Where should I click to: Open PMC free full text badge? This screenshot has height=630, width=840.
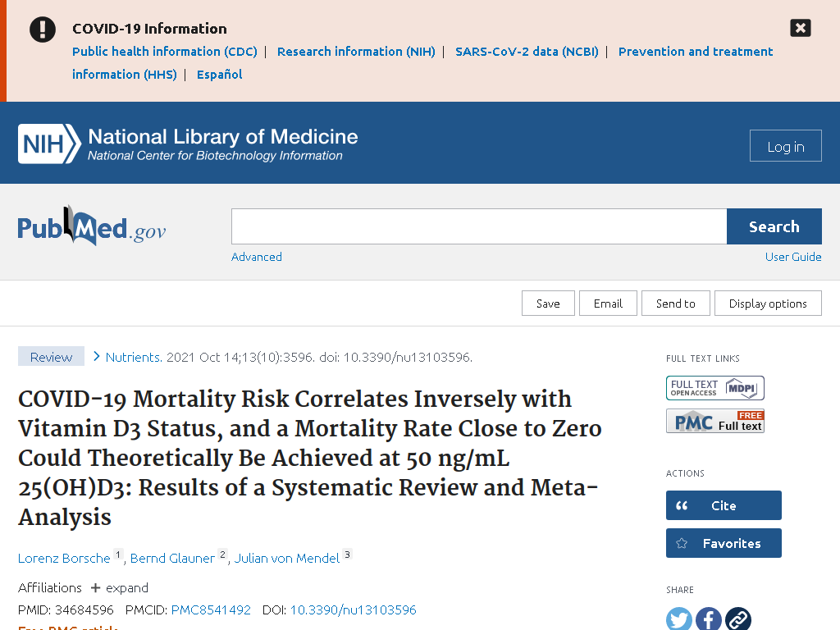coord(714,421)
